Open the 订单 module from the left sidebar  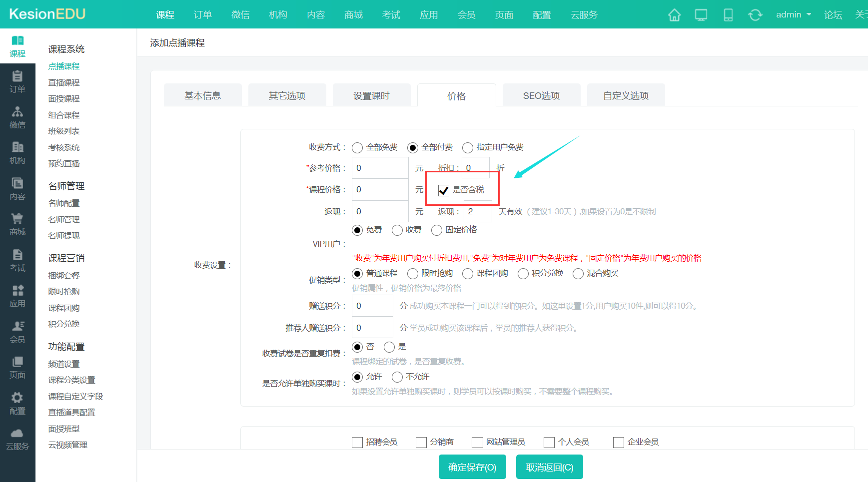point(17,81)
